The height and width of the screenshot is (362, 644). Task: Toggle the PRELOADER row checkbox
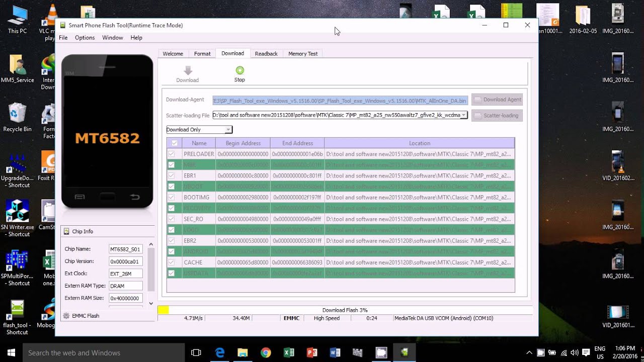(172, 154)
